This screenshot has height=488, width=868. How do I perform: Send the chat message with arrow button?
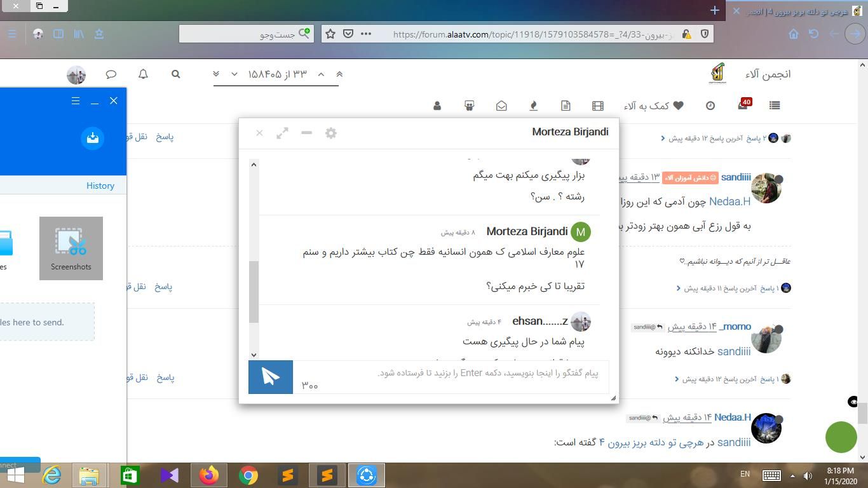click(x=270, y=377)
